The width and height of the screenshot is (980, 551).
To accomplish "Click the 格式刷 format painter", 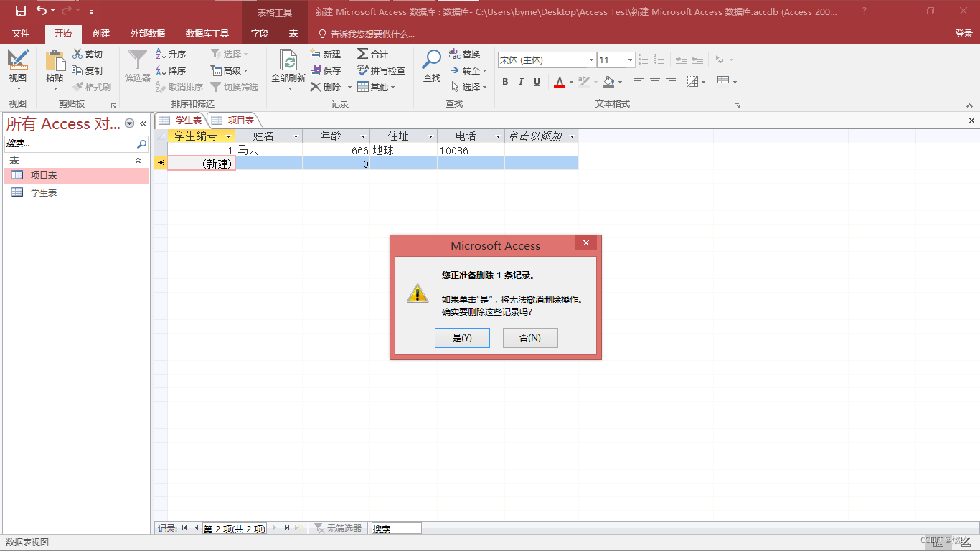I will (92, 87).
